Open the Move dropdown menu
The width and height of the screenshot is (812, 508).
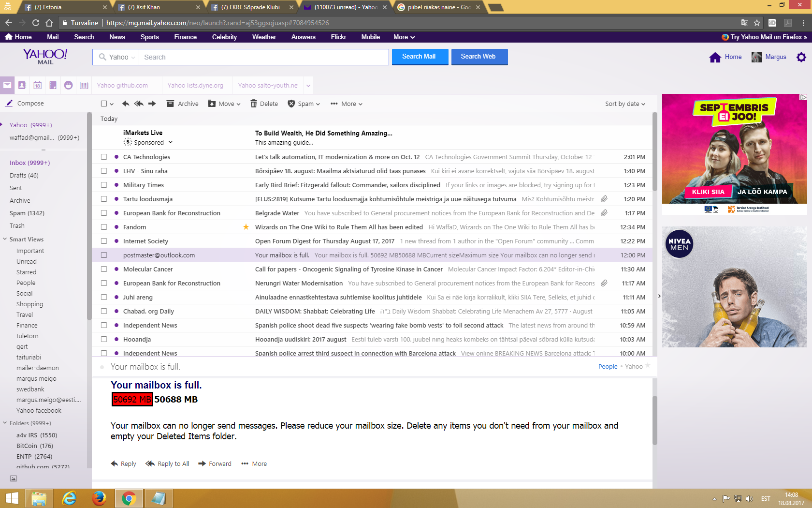point(224,104)
